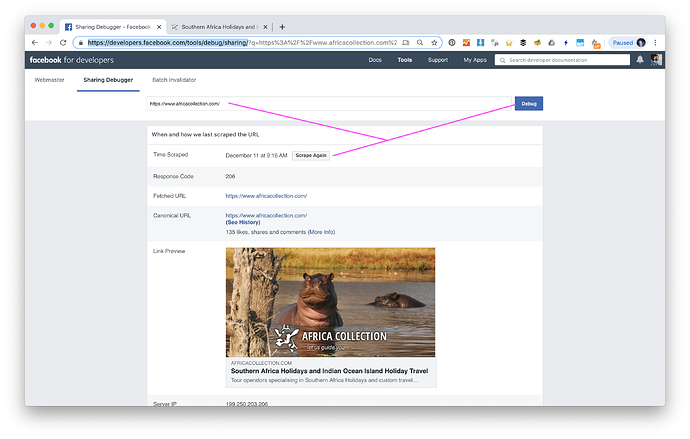Screen dimensions: 690x439
Task: Open Chrome three-dot menu
Action: pyautogui.click(x=655, y=43)
